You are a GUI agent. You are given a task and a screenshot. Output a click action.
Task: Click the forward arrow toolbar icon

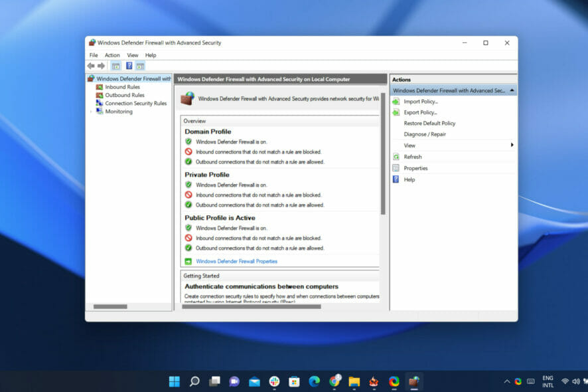101,66
